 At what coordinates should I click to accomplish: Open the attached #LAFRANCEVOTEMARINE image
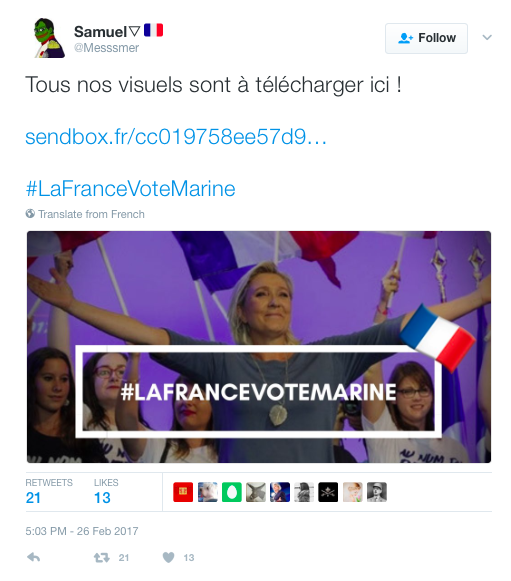[259, 347]
